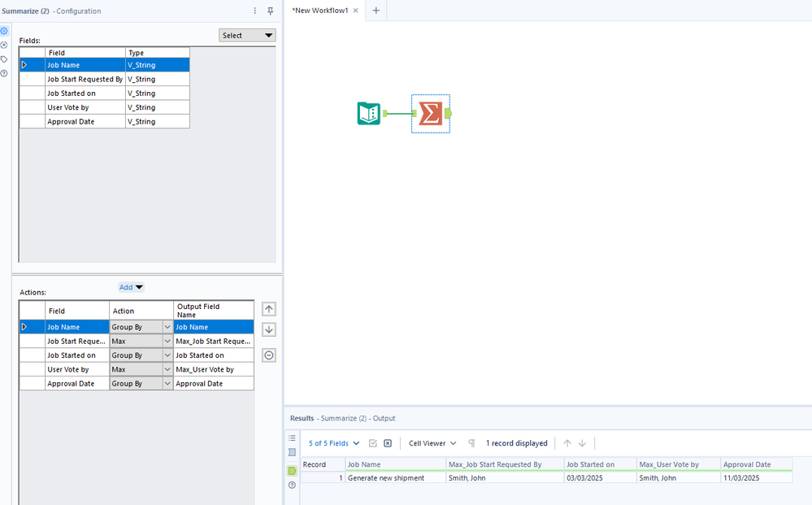Image resolution: width=812 pixels, height=505 pixels.
Task: Toggle show whitespace paragraph icon
Action: point(471,443)
